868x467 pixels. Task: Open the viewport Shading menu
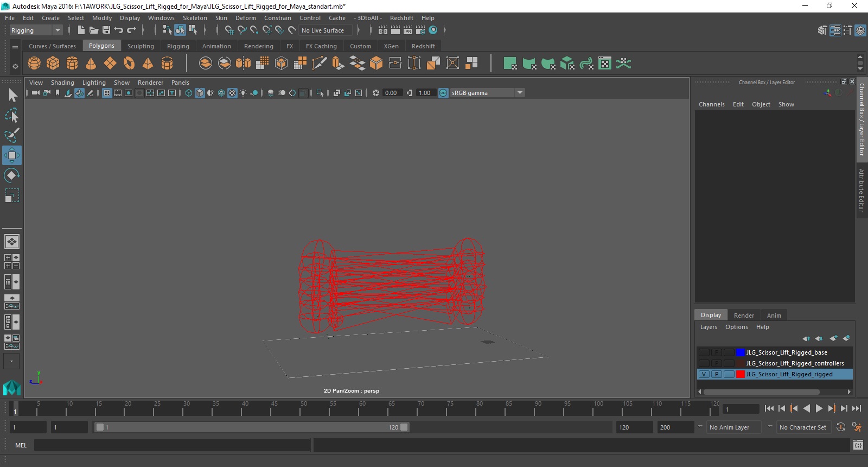pyautogui.click(x=62, y=83)
